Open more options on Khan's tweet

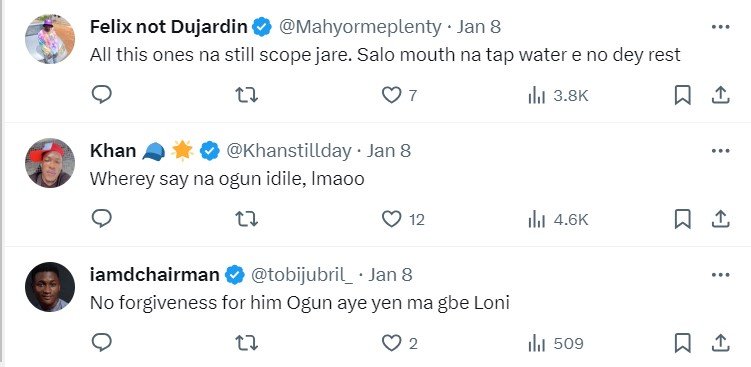pos(720,151)
